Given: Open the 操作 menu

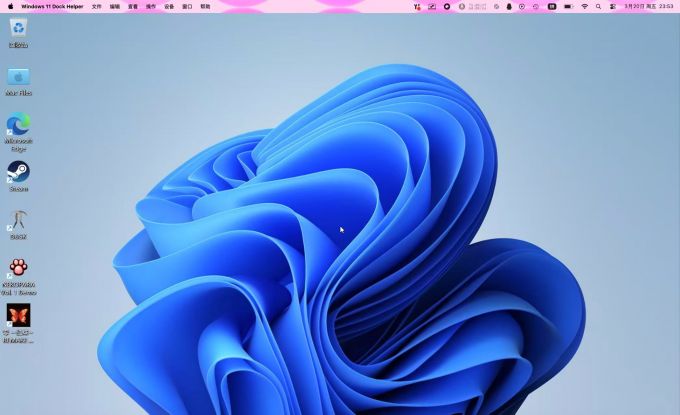Looking at the screenshot, I should pyautogui.click(x=151, y=7).
